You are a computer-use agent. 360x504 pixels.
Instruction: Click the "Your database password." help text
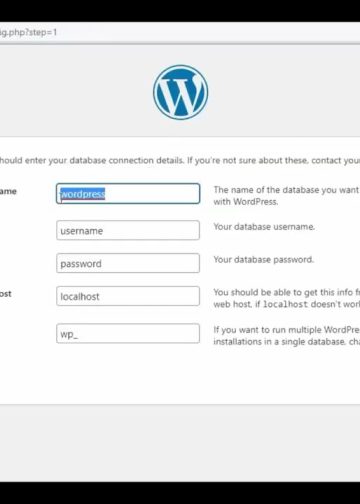click(x=264, y=259)
